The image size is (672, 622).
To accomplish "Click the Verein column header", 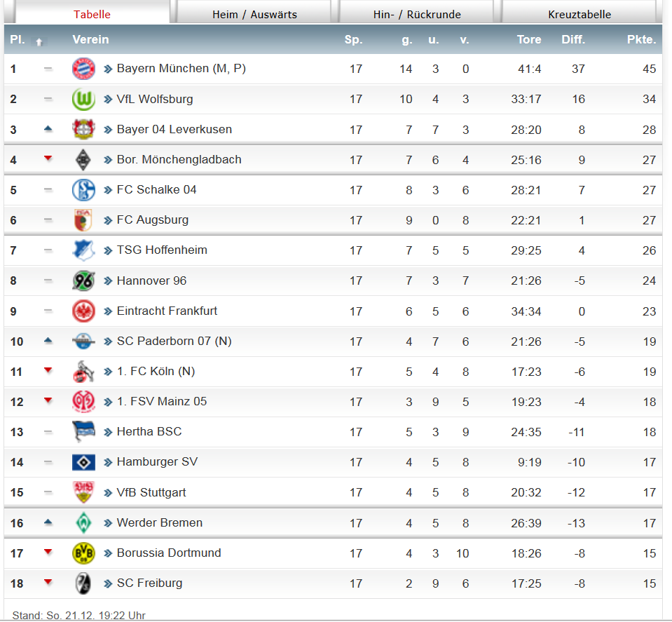I will point(90,40).
